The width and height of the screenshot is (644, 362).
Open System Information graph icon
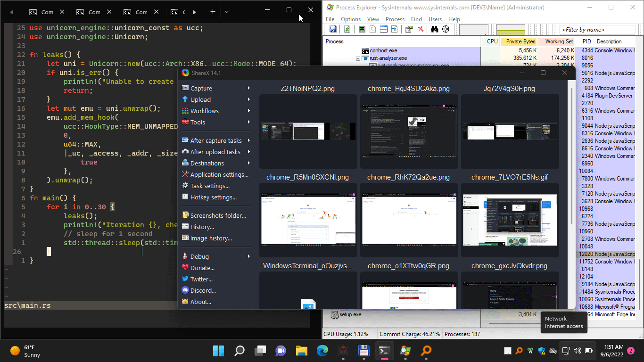click(x=362, y=29)
